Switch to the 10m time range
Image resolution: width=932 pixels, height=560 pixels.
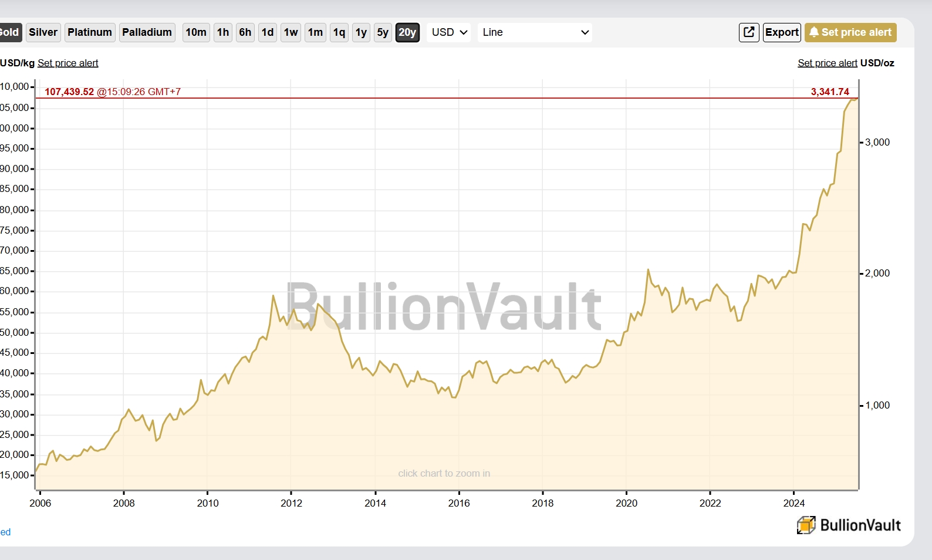196,32
